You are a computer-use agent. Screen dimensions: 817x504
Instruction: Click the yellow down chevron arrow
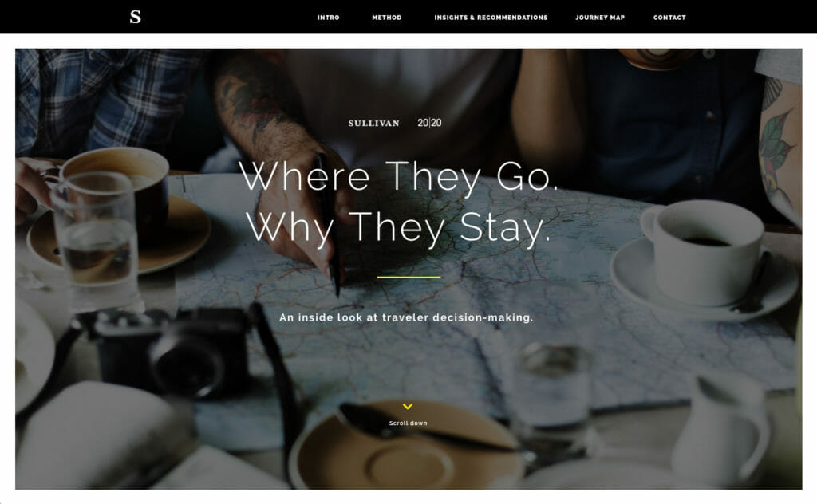[408, 406]
